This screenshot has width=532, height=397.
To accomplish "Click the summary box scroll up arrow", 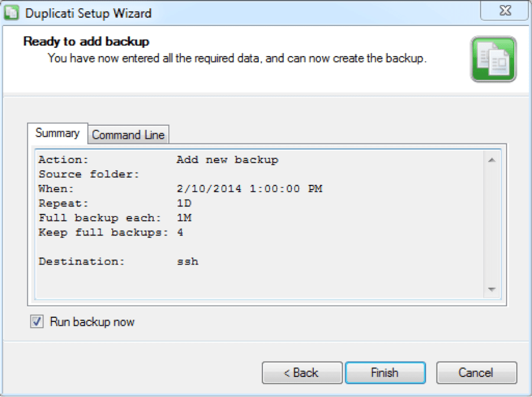I will (492, 160).
